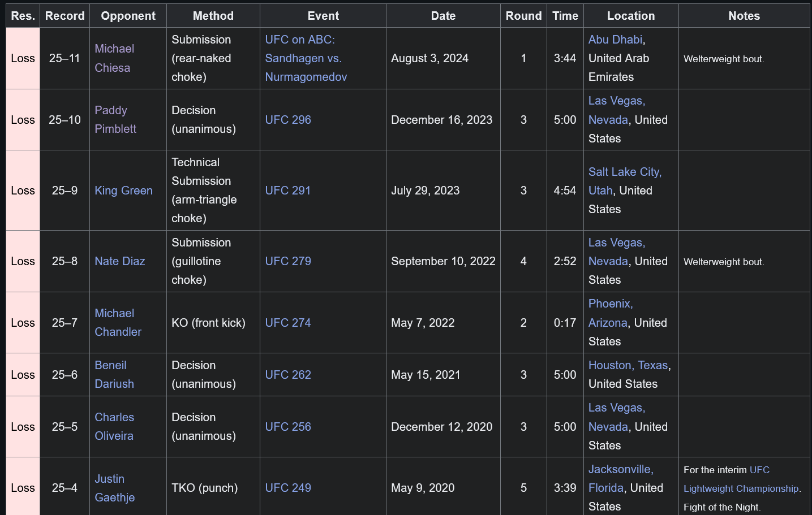The height and width of the screenshot is (515, 812).
Task: Open the UFC 296 event link
Action: tap(288, 120)
